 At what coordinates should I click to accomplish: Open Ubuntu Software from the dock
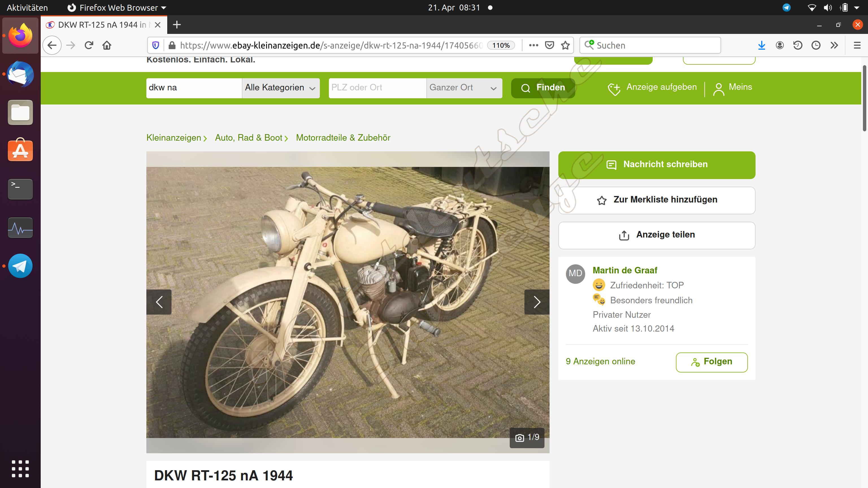[20, 150]
